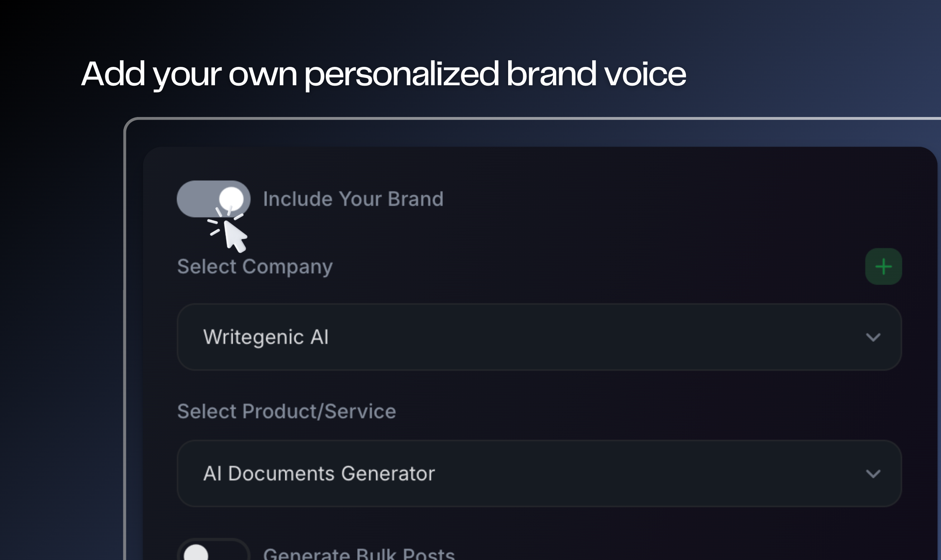Click the Select Product/Service label

286,411
